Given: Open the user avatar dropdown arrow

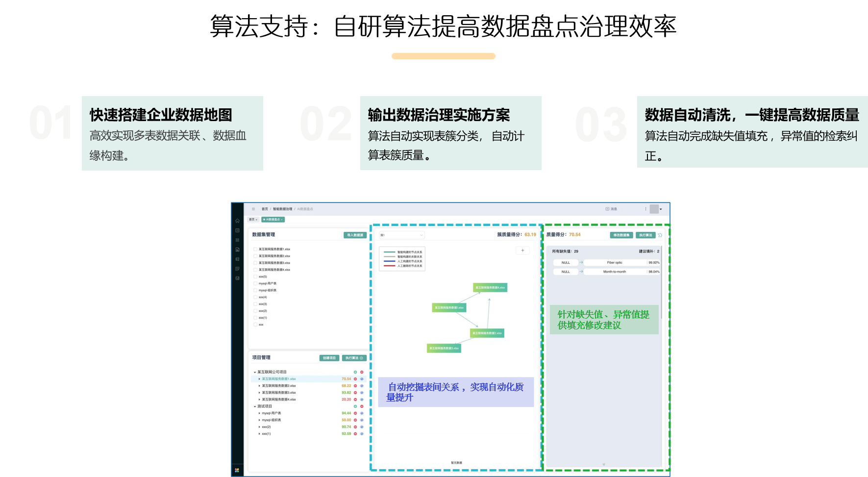Looking at the screenshot, I should 661,209.
